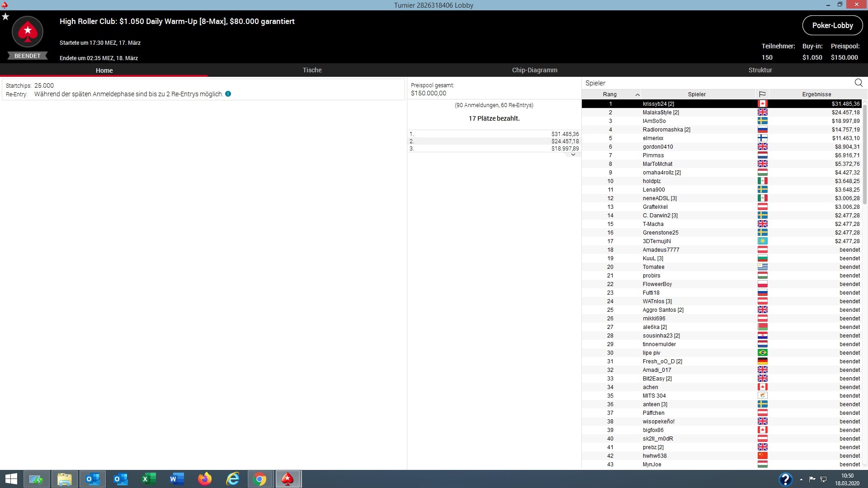Screen dimensions: 868x488
Task: Open Google Chrome from taskbar
Action: [x=260, y=479]
